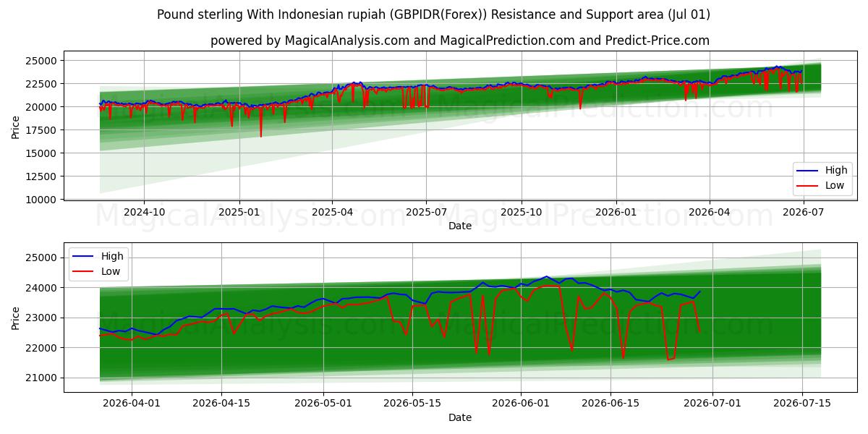Image resolution: width=868 pixels, height=434 pixels.
Task: Click the 21000 price tick in bottom chart
Action: [43, 378]
